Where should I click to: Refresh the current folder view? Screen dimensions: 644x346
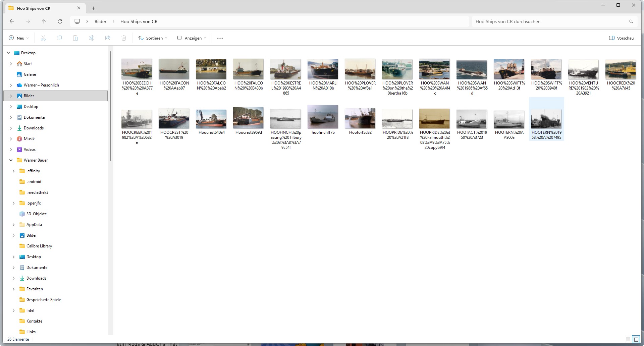pos(60,21)
